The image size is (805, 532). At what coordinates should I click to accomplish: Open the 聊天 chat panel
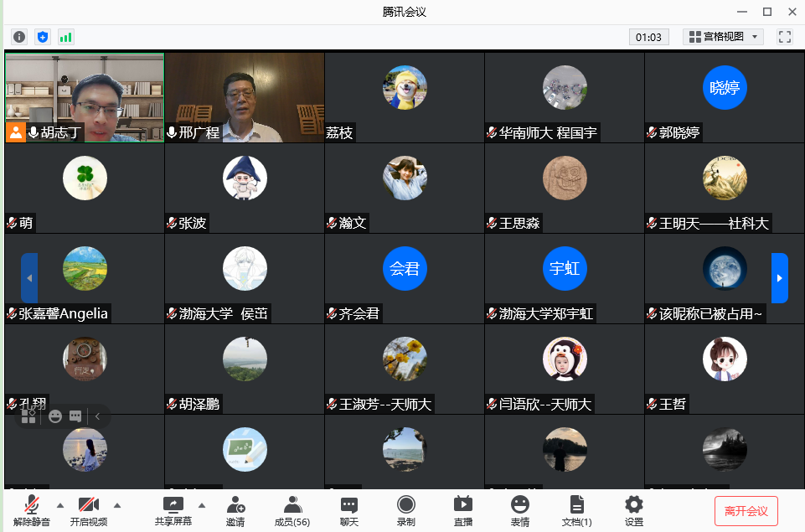[x=349, y=510]
